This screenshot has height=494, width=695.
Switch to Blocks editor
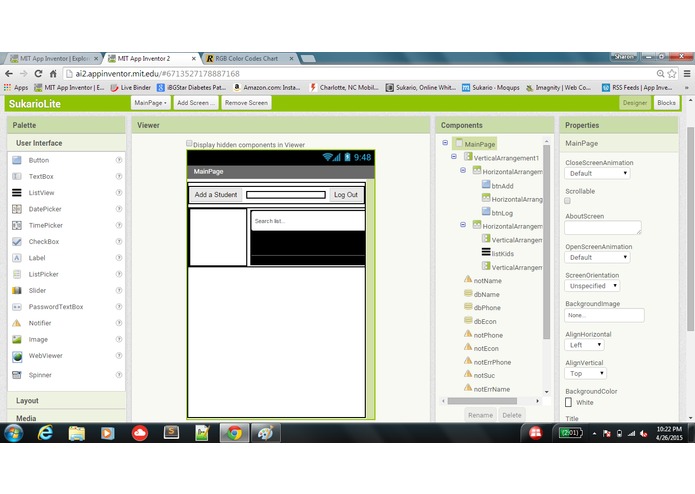pyautogui.click(x=666, y=103)
